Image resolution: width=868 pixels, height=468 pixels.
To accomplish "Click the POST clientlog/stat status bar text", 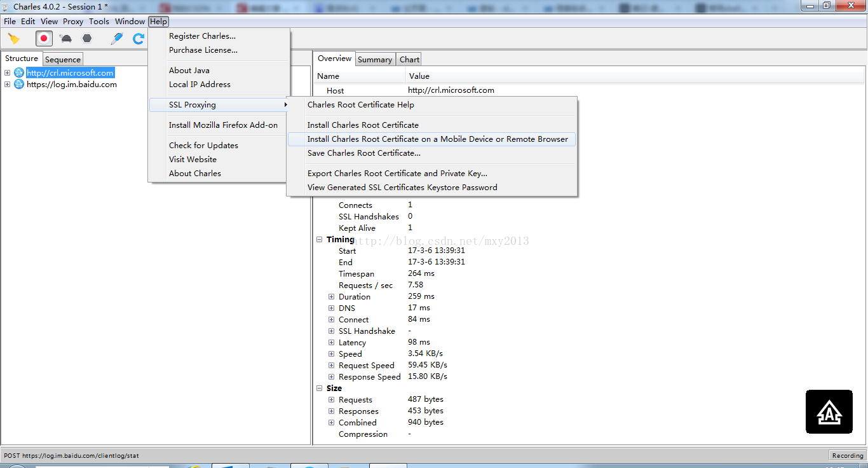I will (71, 455).
